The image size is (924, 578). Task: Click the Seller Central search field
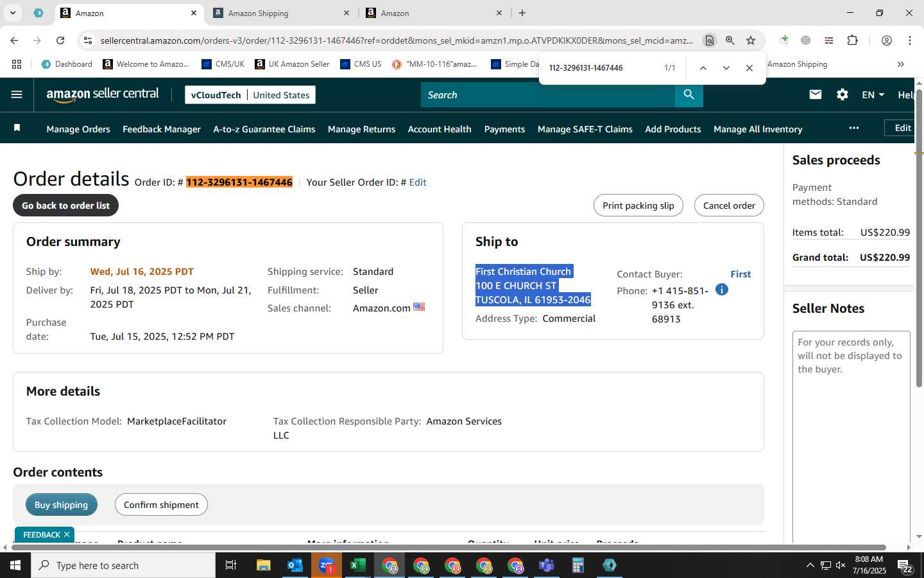pos(548,94)
